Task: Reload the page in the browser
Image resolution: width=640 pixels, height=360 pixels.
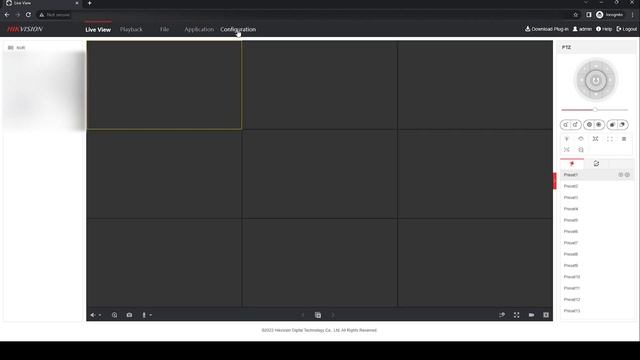Action: 28,15
